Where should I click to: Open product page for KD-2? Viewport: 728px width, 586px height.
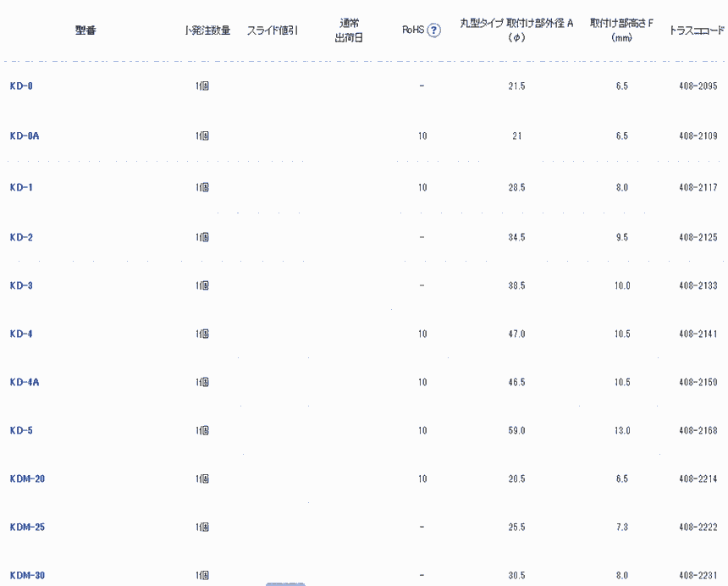point(21,237)
